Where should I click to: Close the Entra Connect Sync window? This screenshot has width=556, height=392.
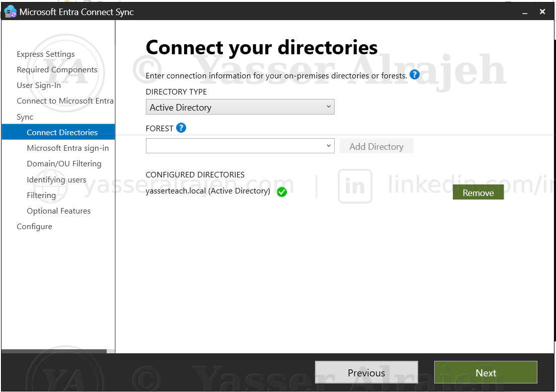pyautogui.click(x=542, y=12)
